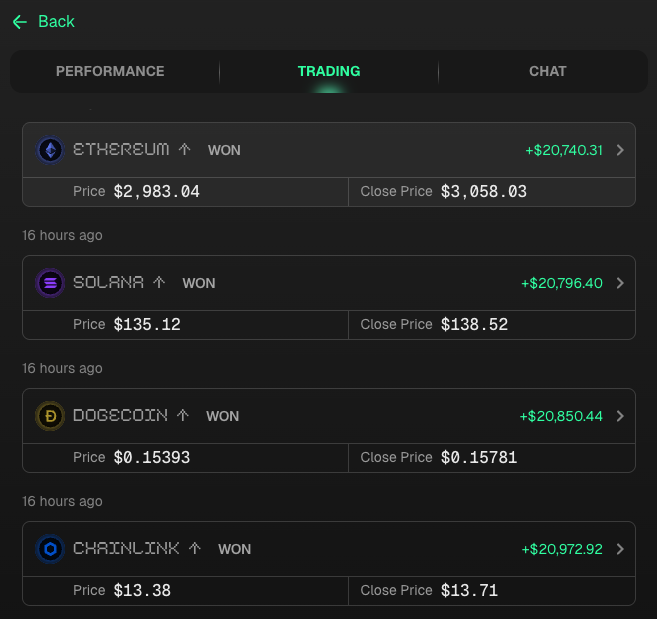Expand the Chainlink trade details chevron
657x619 pixels.
pyautogui.click(x=621, y=549)
